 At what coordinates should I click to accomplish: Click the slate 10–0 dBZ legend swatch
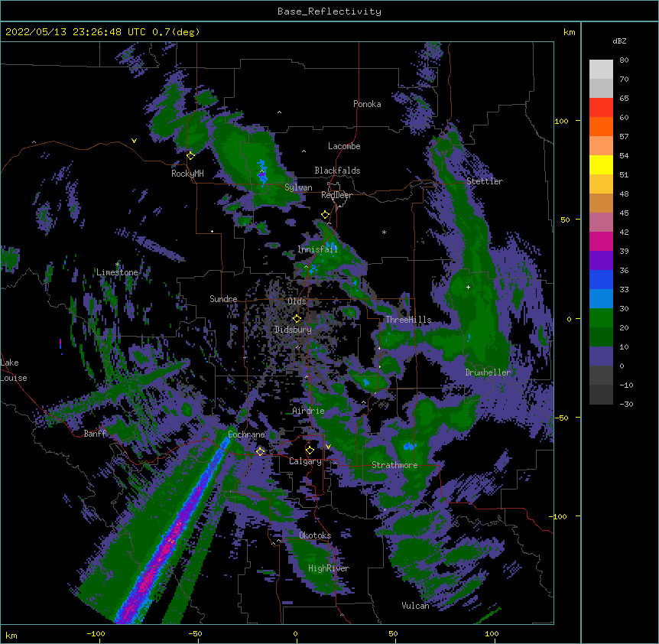point(601,356)
